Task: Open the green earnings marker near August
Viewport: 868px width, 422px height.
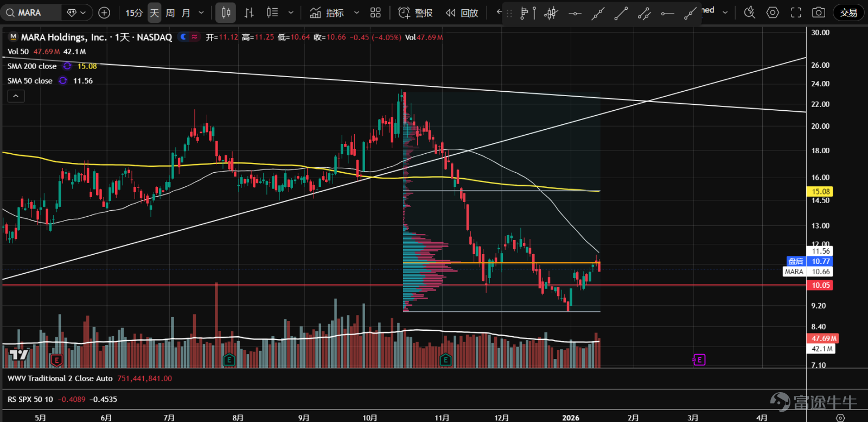Action: coord(229,360)
